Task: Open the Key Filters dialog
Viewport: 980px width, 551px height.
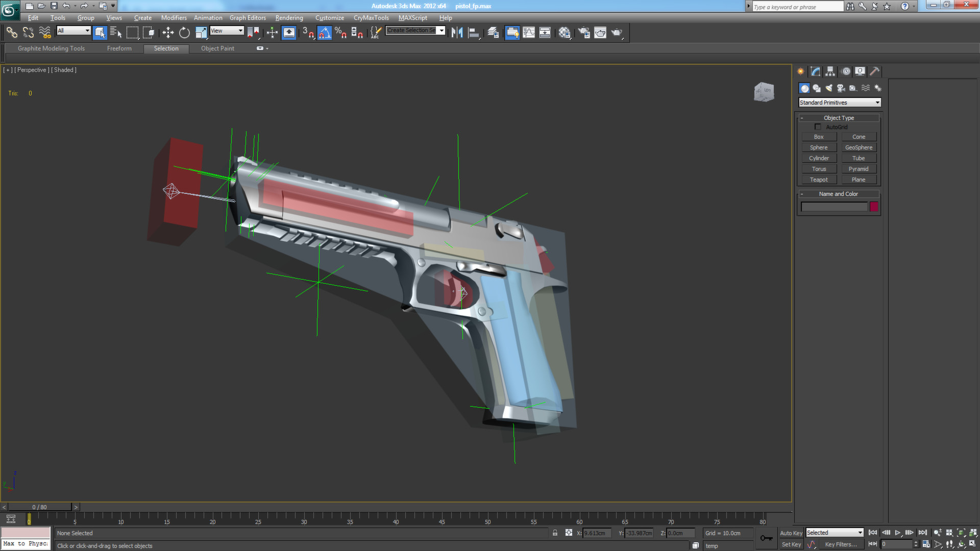Action: coord(841,544)
